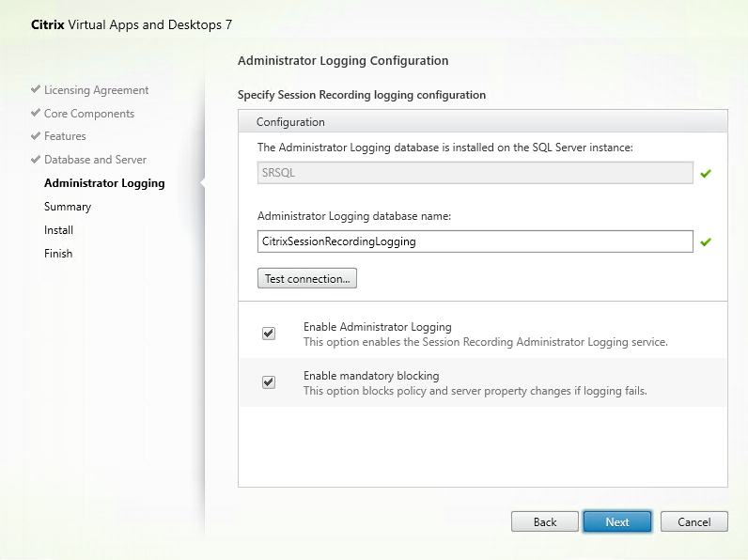Proceed by clicking Next
This screenshot has width=748, height=560.
pyautogui.click(x=617, y=521)
